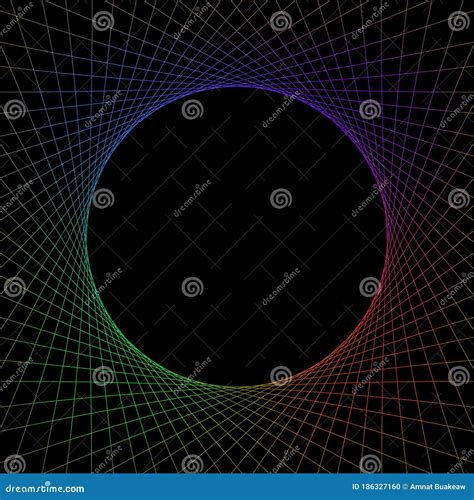Click the spiral watermark nearest the circle's center
Image resolution: width=474 pixels, height=500 pixels.
[281, 199]
